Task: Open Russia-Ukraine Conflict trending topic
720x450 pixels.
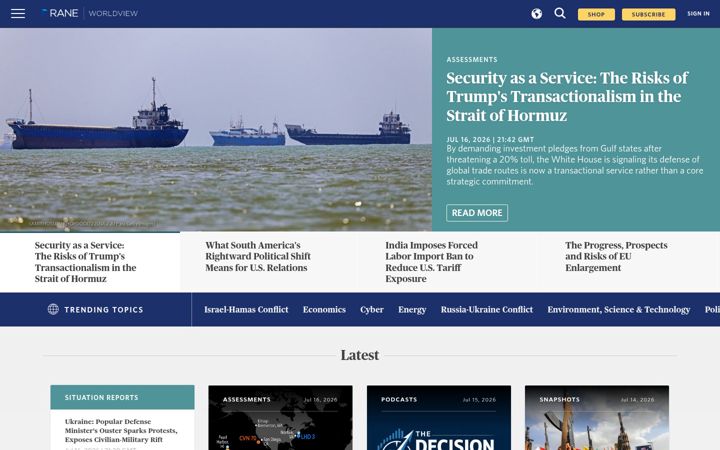Action: coord(487,309)
